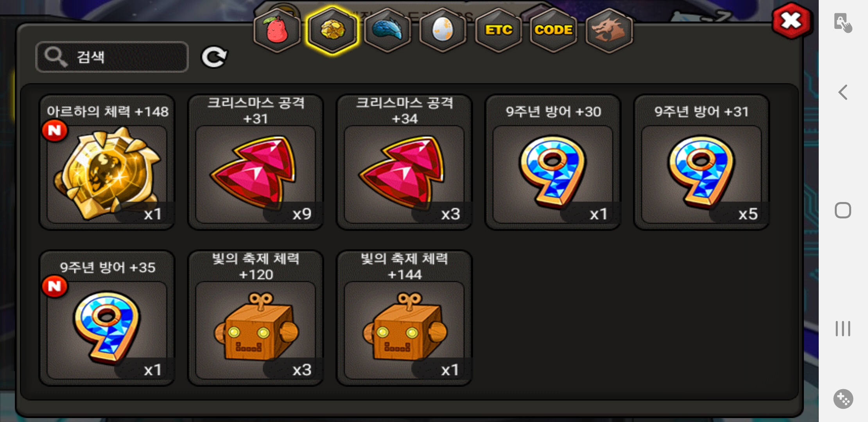Tap the Android back arrow
The image size is (868, 422).
[x=843, y=93]
